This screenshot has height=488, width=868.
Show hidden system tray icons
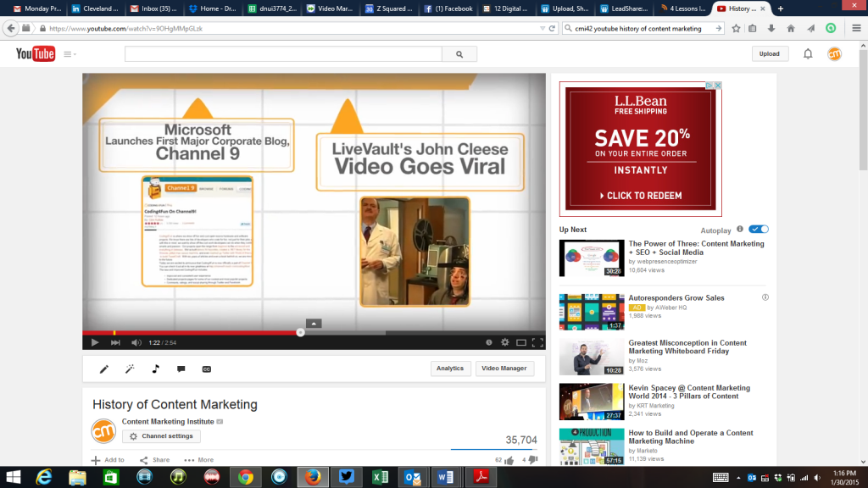point(738,478)
